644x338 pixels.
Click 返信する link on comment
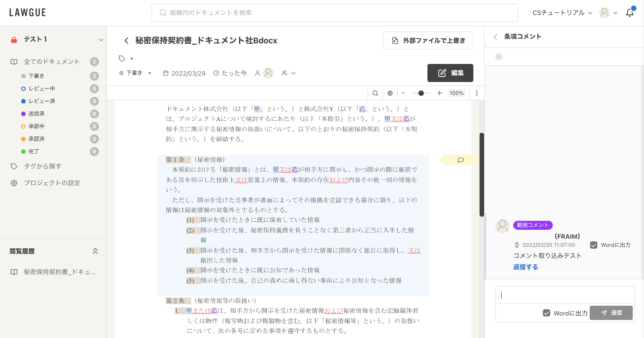pyautogui.click(x=525, y=267)
